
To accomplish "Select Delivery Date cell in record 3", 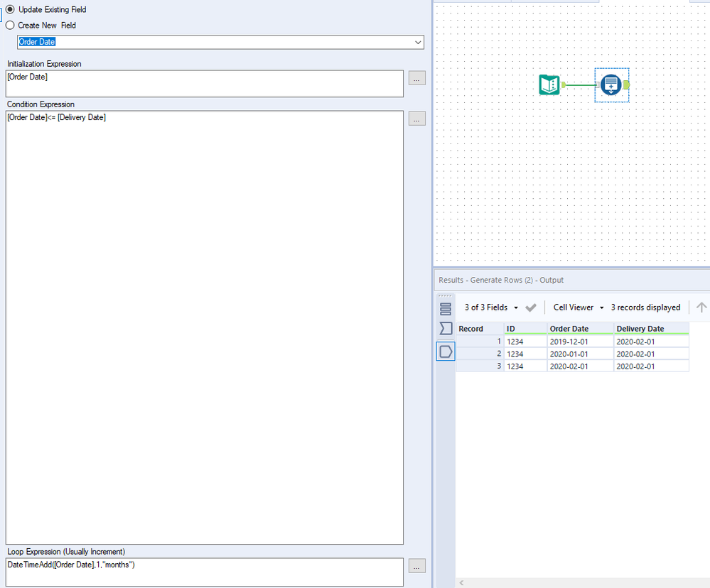I will point(651,366).
